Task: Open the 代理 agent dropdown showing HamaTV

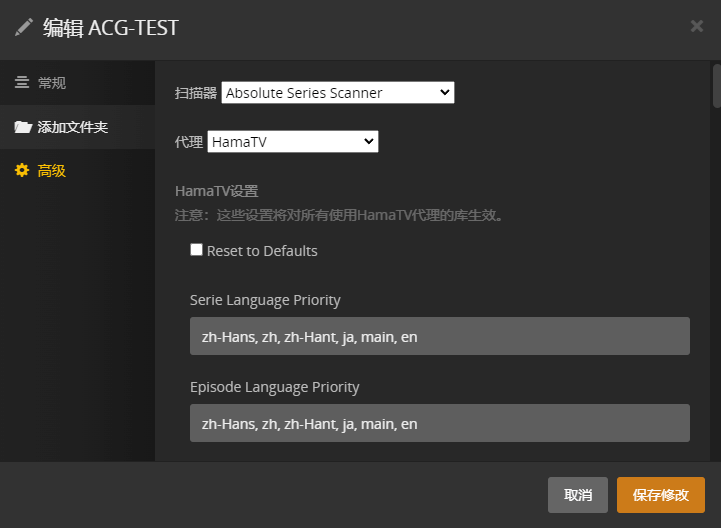Action: click(x=292, y=142)
